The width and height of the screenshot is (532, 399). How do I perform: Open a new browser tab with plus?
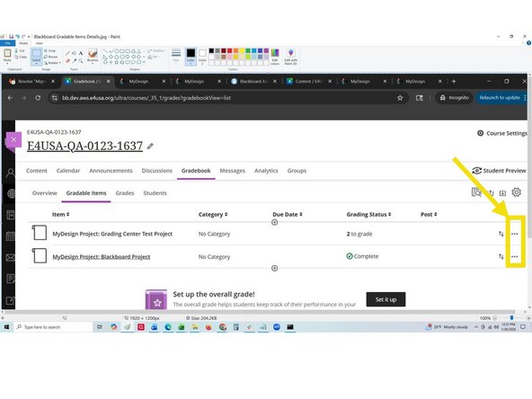(x=454, y=82)
